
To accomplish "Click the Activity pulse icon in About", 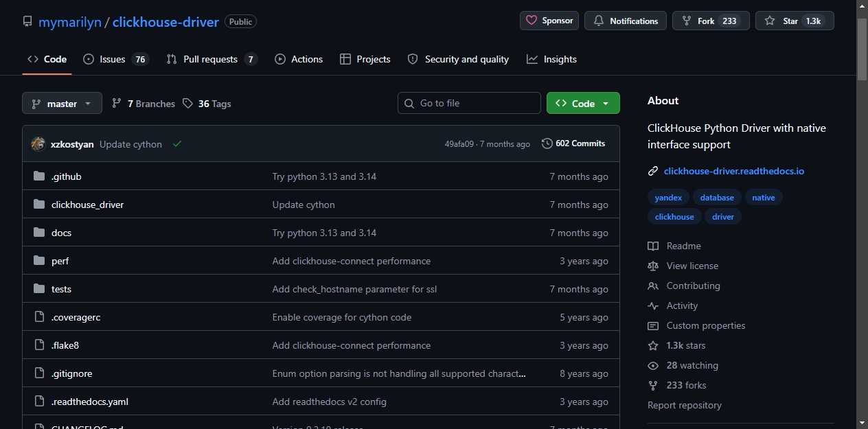I will pyautogui.click(x=653, y=305).
